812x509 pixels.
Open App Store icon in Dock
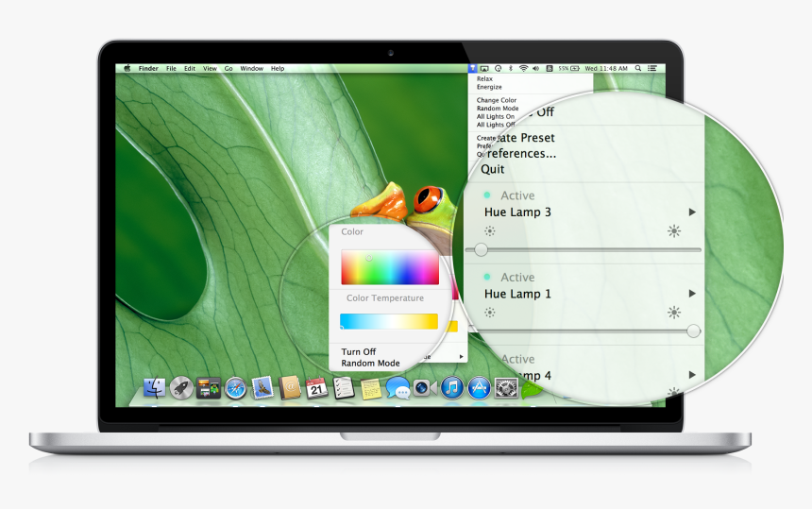click(479, 388)
